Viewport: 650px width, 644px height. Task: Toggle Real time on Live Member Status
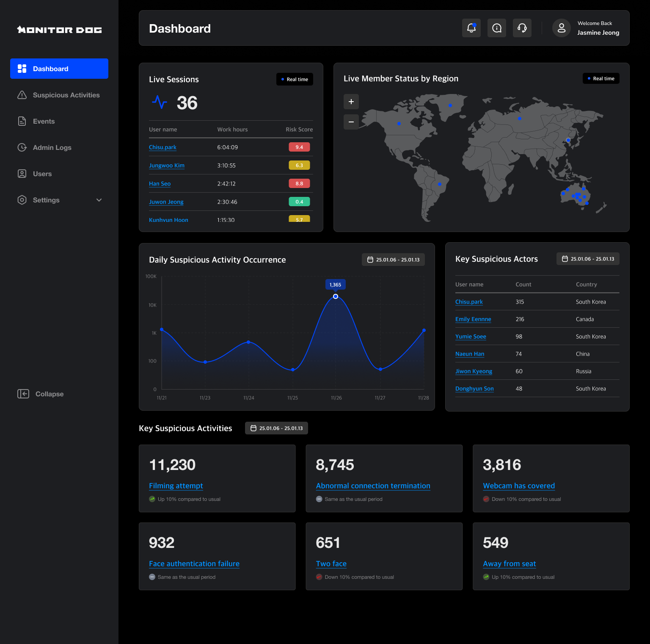tap(601, 78)
